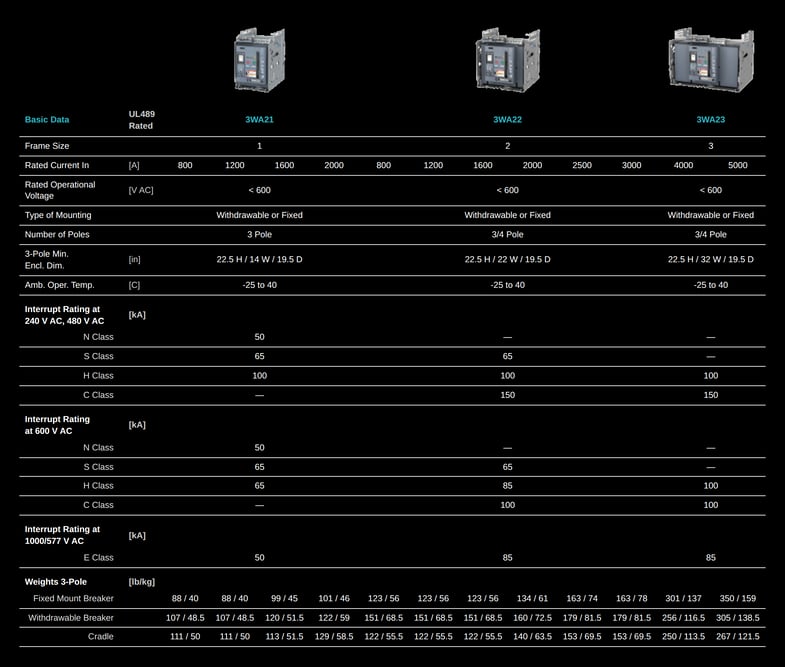Viewport: 785px width, 667px height.
Task: Click the 163 / 78 fixed mount weight
Action: 631,598
